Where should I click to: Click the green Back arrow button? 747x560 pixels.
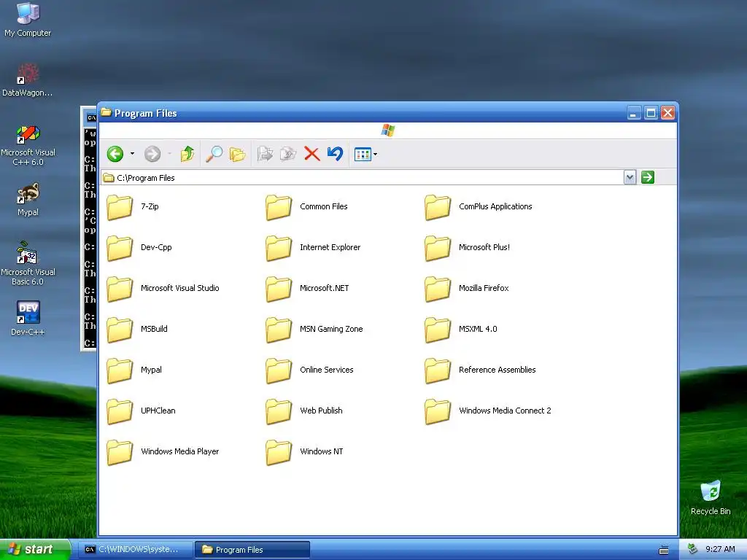[x=115, y=154]
